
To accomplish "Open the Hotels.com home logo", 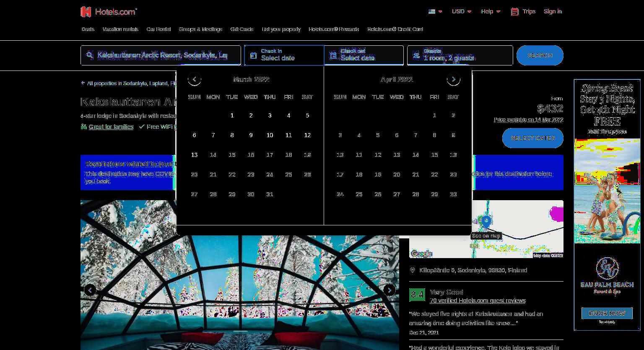I will [109, 12].
